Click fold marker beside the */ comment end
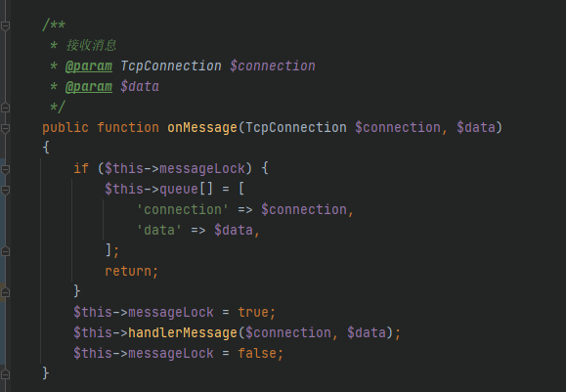Image resolution: width=566 pixels, height=392 pixels. pyautogui.click(x=5, y=108)
